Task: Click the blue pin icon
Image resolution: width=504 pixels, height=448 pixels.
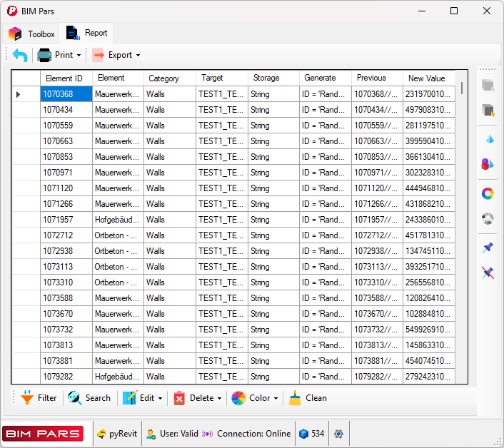Action: (x=488, y=248)
